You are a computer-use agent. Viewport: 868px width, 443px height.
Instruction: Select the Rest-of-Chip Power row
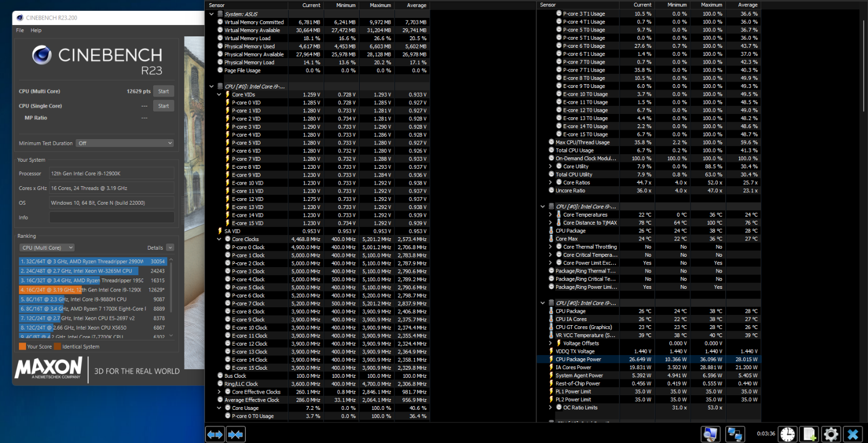click(x=650, y=383)
